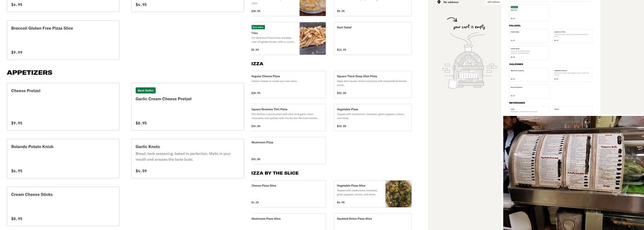Screen dimensions: 644x230
Task: Open the Regular Cheese Pizza item
Action: click(x=288, y=84)
